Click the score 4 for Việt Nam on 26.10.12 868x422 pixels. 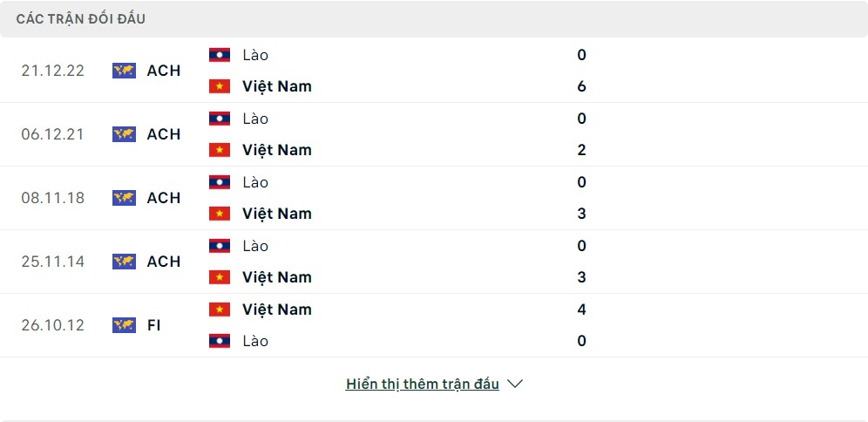[581, 310]
